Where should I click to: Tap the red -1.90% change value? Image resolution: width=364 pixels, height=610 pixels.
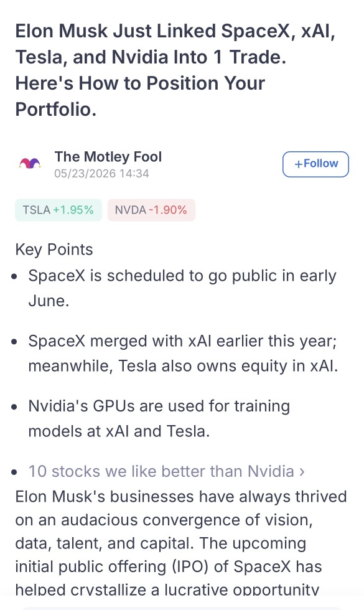tap(167, 210)
